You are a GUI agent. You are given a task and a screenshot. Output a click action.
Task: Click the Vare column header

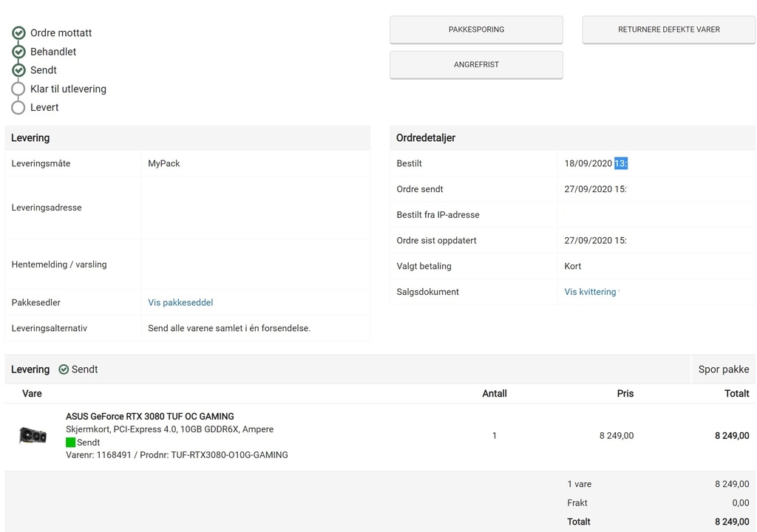pos(32,393)
